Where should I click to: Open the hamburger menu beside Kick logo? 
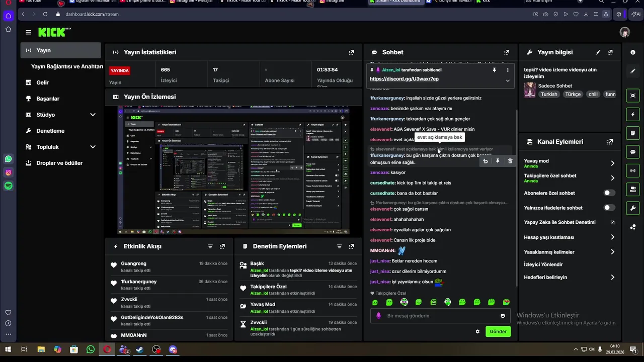coord(28,32)
